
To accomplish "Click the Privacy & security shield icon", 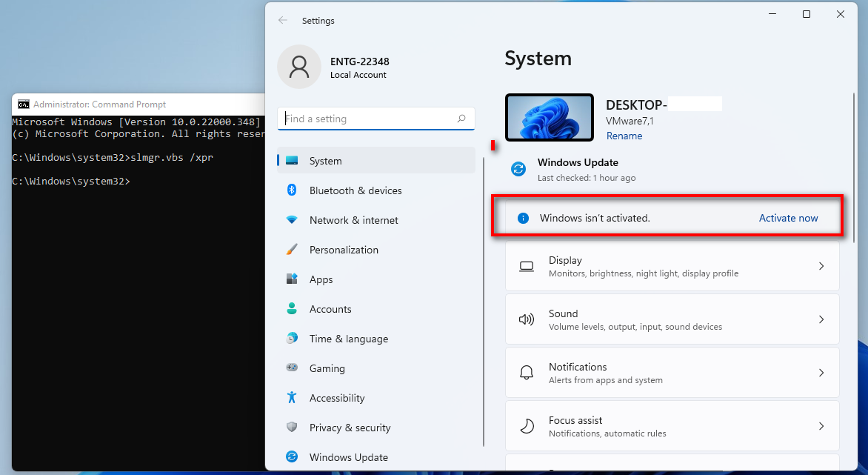I will 292,427.
